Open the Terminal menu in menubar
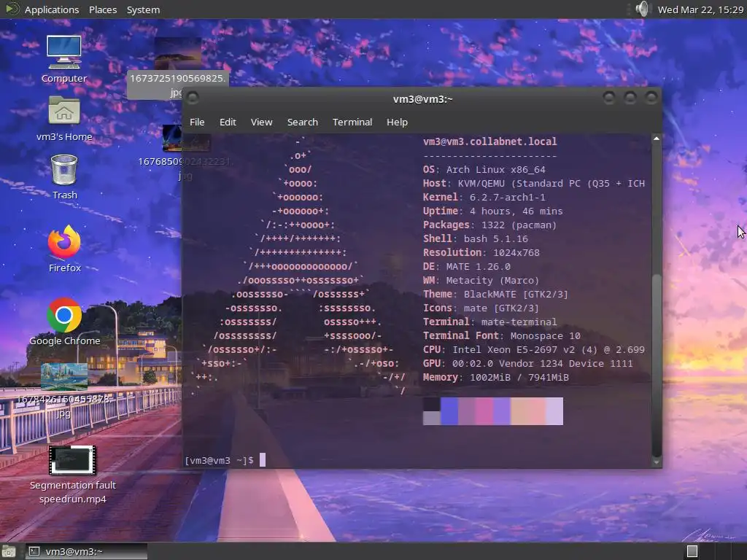 coord(352,122)
